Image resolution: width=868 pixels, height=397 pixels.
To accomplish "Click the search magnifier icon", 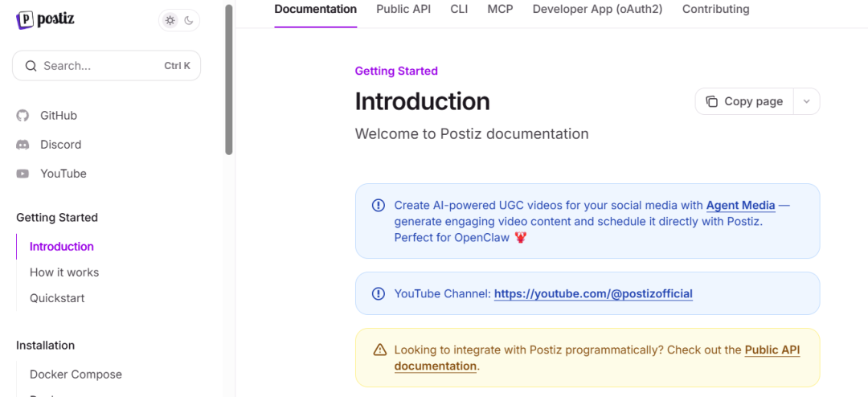I will coord(31,66).
